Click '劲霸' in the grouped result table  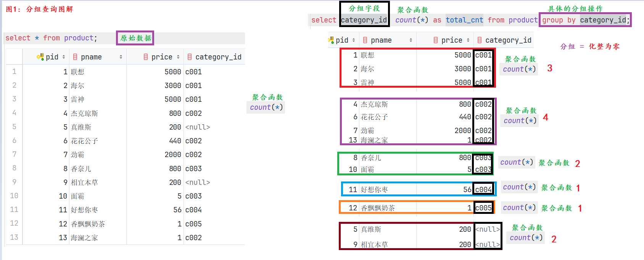[x=367, y=130]
